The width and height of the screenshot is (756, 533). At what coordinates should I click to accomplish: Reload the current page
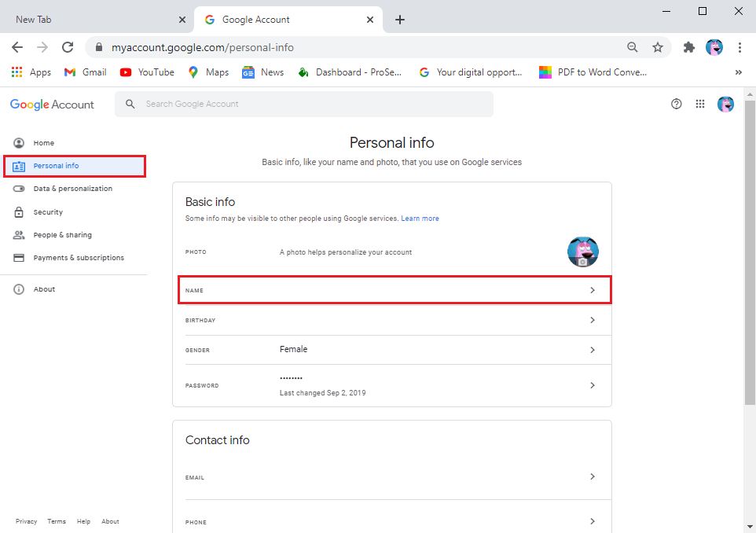point(67,47)
